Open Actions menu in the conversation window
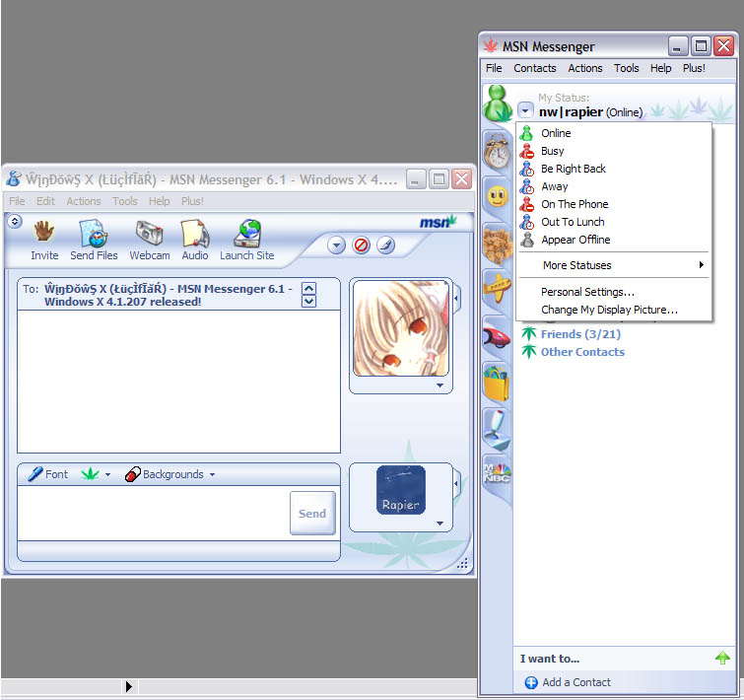This screenshot has width=744, height=700. (x=84, y=201)
